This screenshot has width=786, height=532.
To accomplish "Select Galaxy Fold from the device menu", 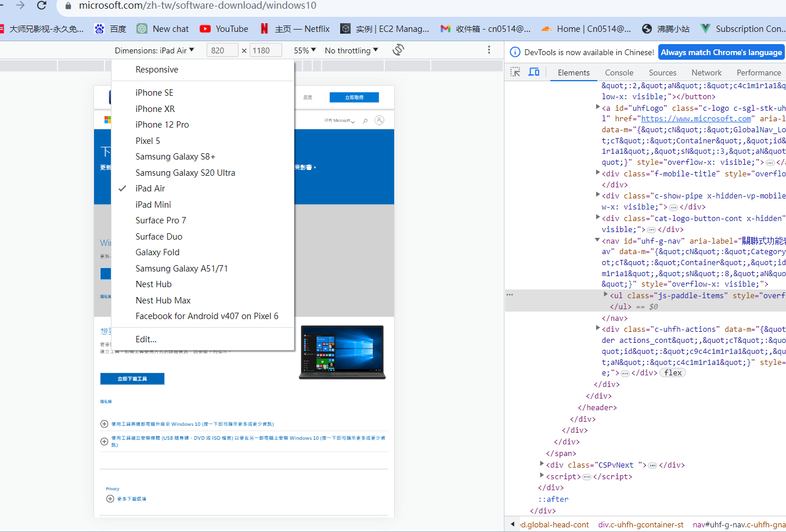I will click(x=203, y=252).
